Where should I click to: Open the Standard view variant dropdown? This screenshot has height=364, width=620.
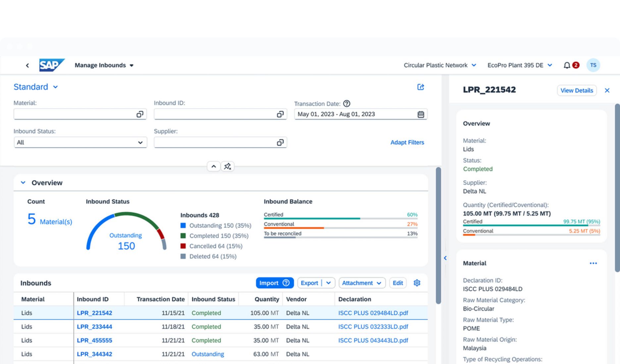pos(55,87)
